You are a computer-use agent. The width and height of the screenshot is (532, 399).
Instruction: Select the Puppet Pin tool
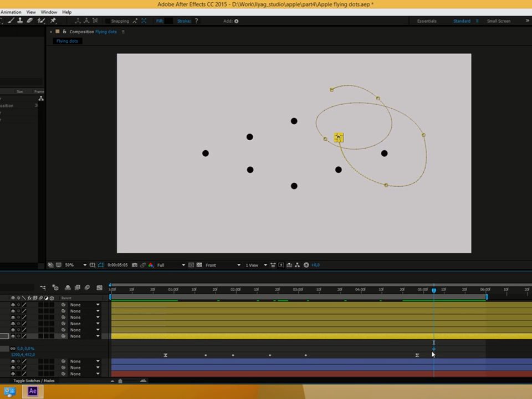[53, 21]
